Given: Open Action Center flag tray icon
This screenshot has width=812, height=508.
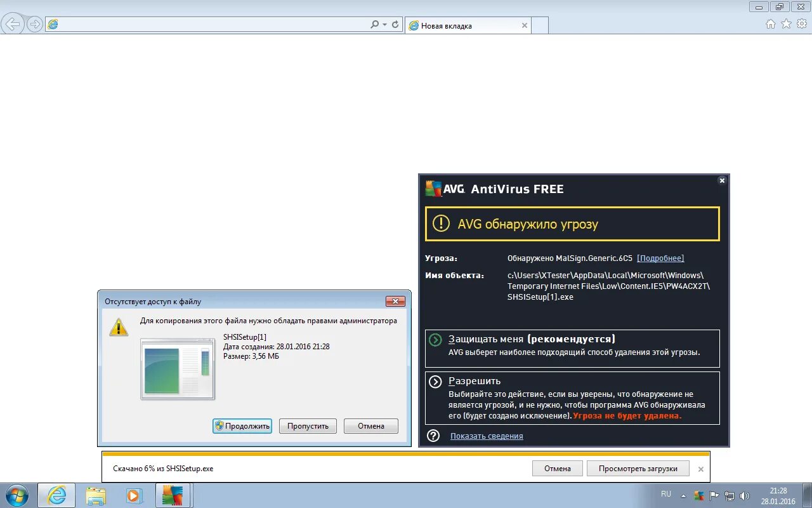Looking at the screenshot, I should [714, 495].
